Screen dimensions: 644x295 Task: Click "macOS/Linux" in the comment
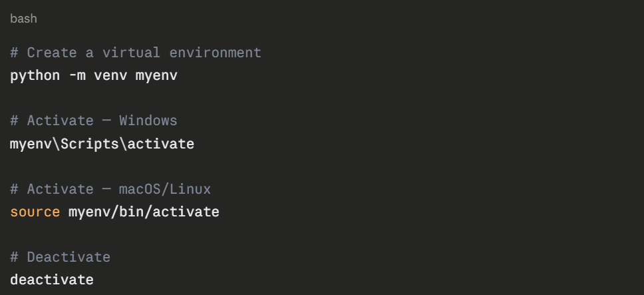(x=165, y=190)
